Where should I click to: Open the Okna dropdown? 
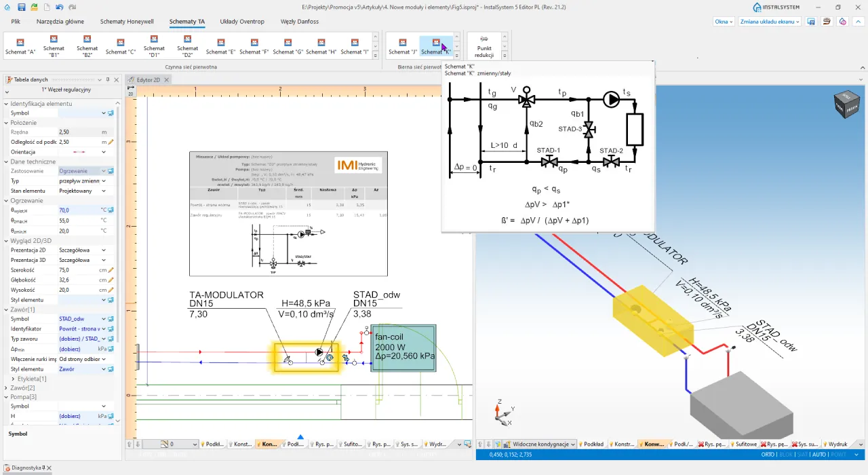point(724,22)
